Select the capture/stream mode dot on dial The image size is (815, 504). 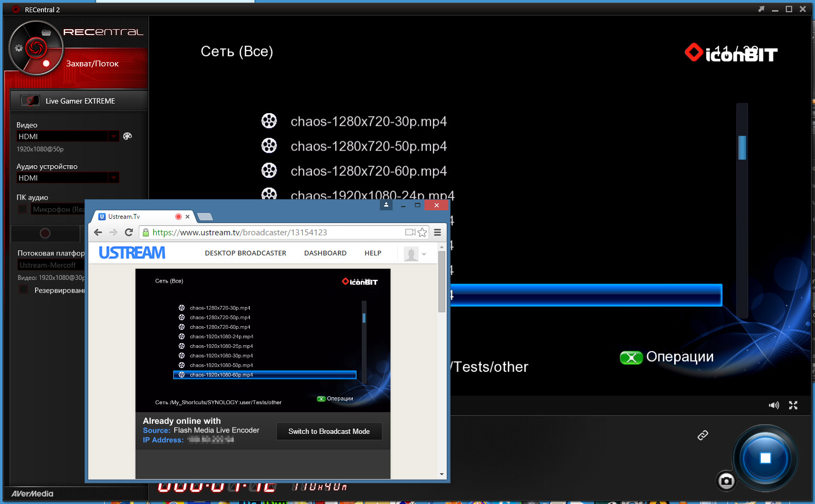pos(46,64)
